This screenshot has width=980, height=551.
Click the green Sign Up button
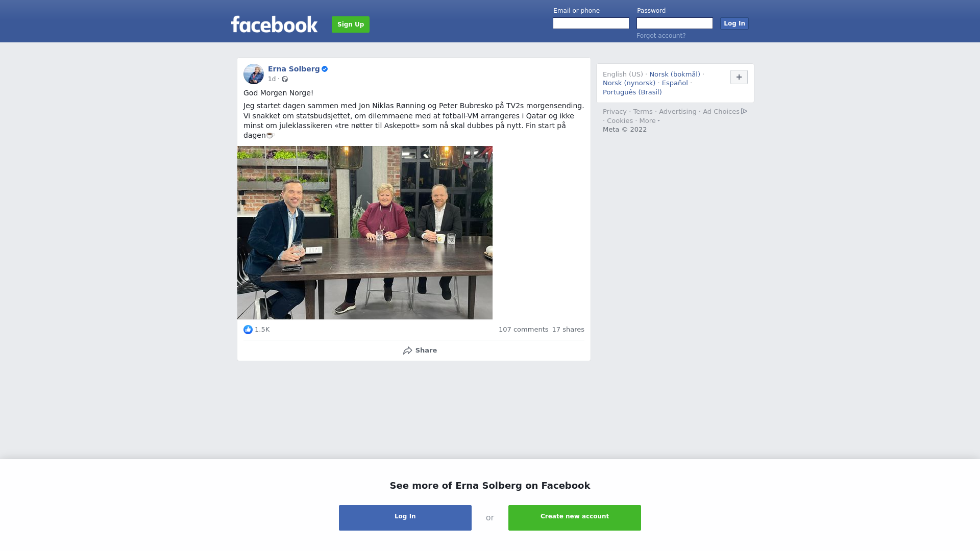click(351, 24)
